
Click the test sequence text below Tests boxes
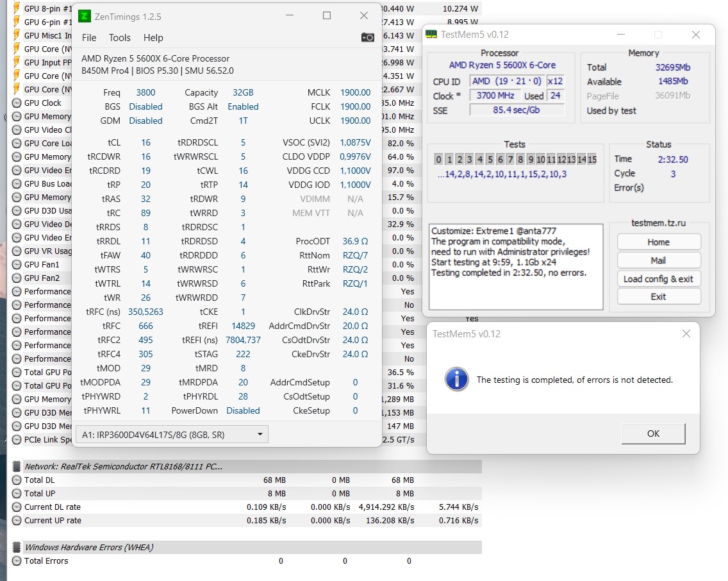click(502, 174)
